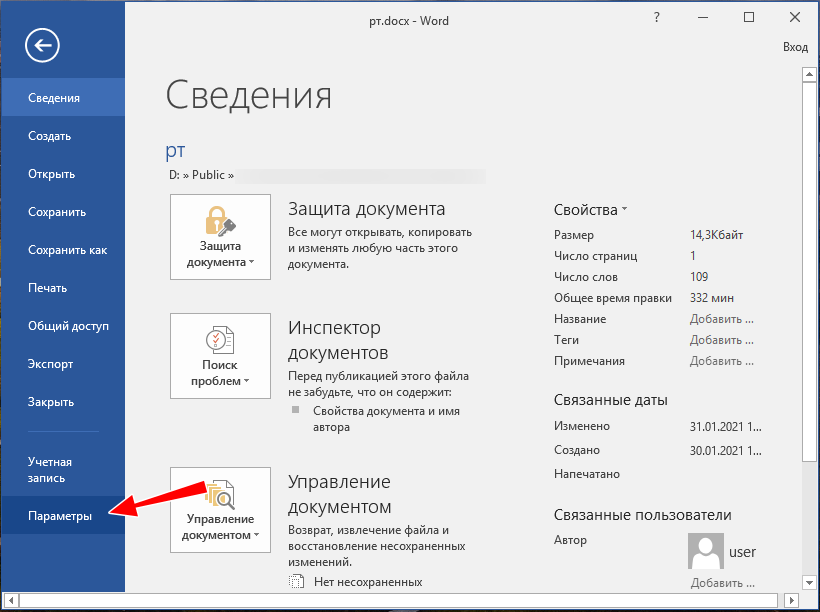The height and width of the screenshot is (612, 820).
Task: Open Учетная запись page
Action: [x=50, y=470]
